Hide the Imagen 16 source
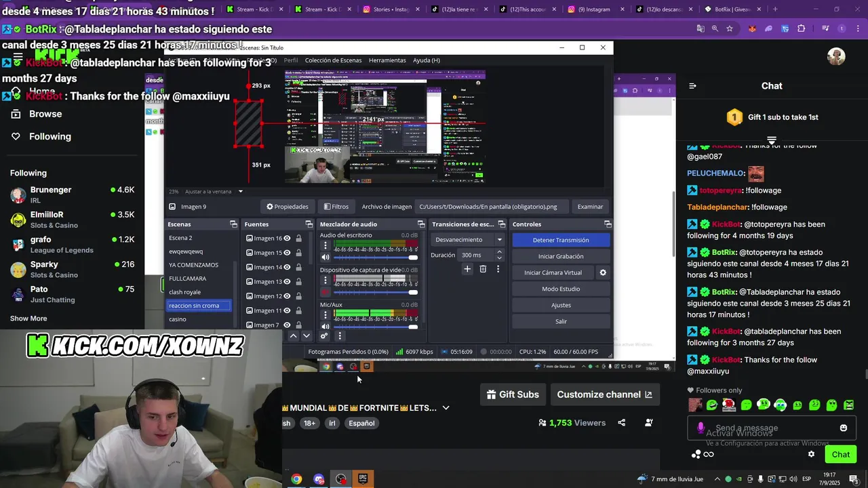 pyautogui.click(x=287, y=238)
